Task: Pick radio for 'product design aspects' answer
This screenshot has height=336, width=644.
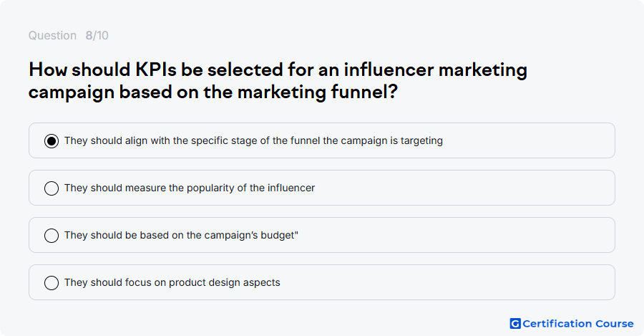Action: coord(52,283)
